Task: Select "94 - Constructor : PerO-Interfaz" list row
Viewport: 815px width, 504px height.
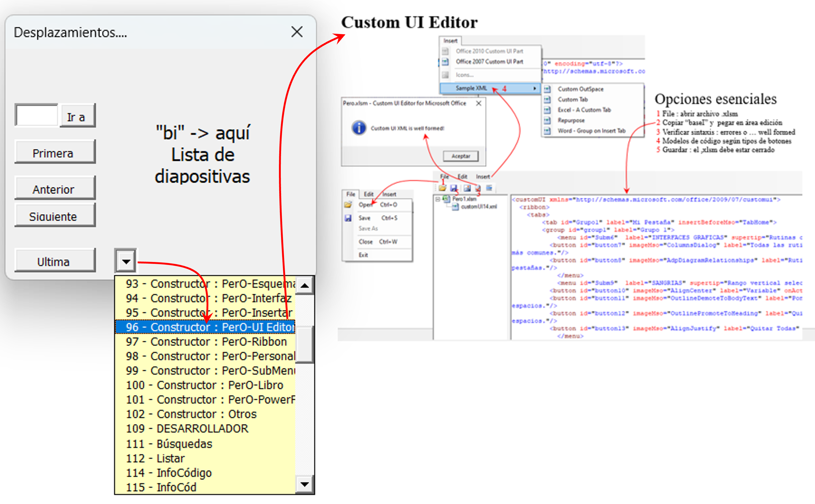Action: (x=205, y=298)
